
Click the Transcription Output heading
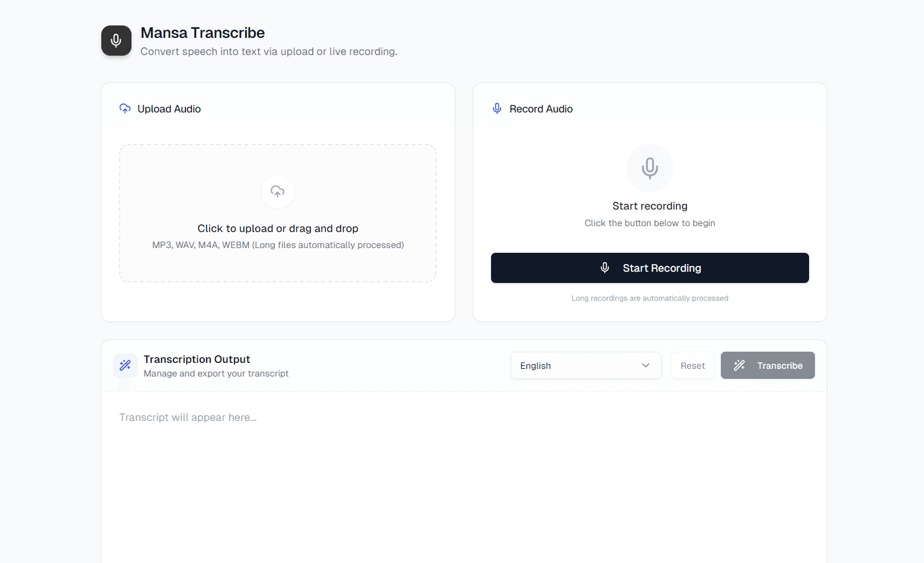[x=197, y=359]
